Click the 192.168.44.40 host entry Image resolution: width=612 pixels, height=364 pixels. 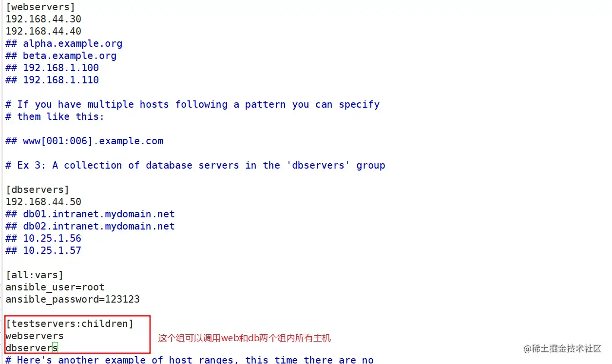point(43,32)
